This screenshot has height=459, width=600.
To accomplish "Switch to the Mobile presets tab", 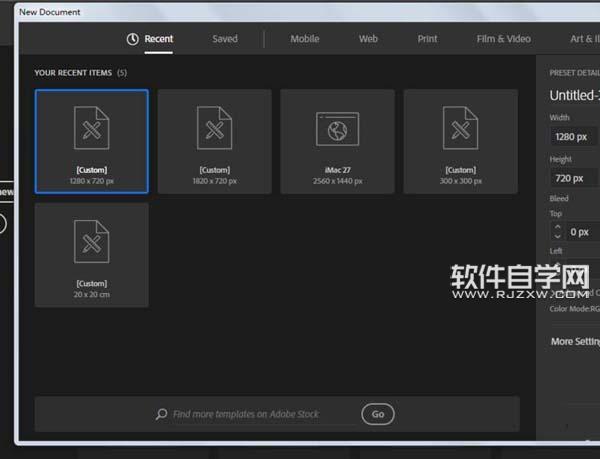I will [x=305, y=39].
